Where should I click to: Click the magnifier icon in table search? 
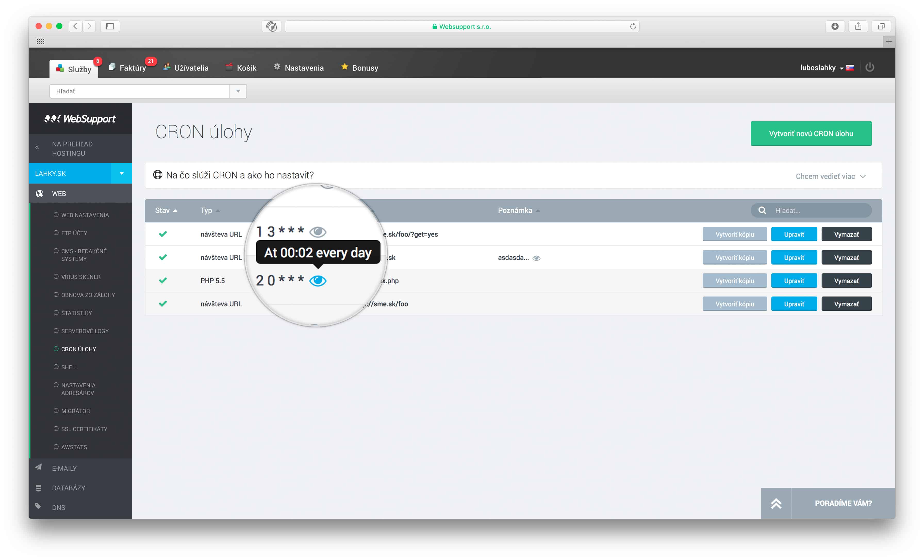762,210
